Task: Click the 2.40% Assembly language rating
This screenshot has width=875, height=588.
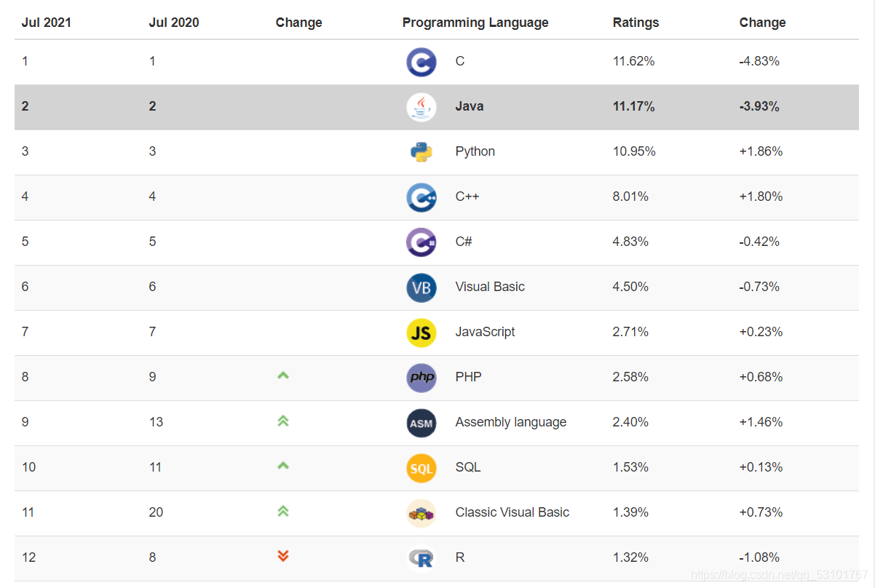Action: pos(631,422)
